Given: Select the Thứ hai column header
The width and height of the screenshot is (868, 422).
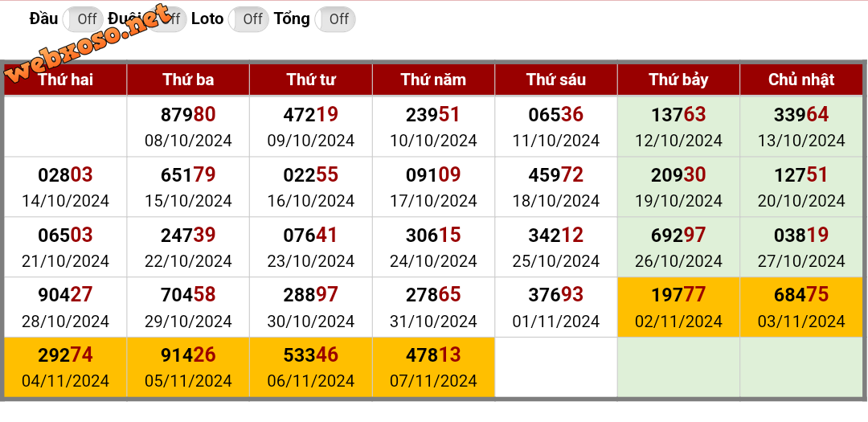Looking at the screenshot, I should click(65, 80).
